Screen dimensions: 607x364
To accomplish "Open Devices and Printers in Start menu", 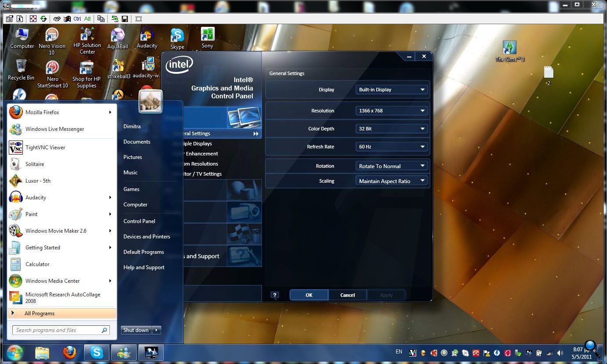I will pos(147,237).
